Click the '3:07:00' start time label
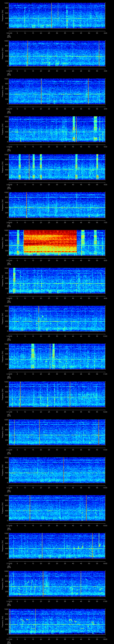Image resolution: width=114 pixels, height=644 pixels. click(x=9, y=261)
